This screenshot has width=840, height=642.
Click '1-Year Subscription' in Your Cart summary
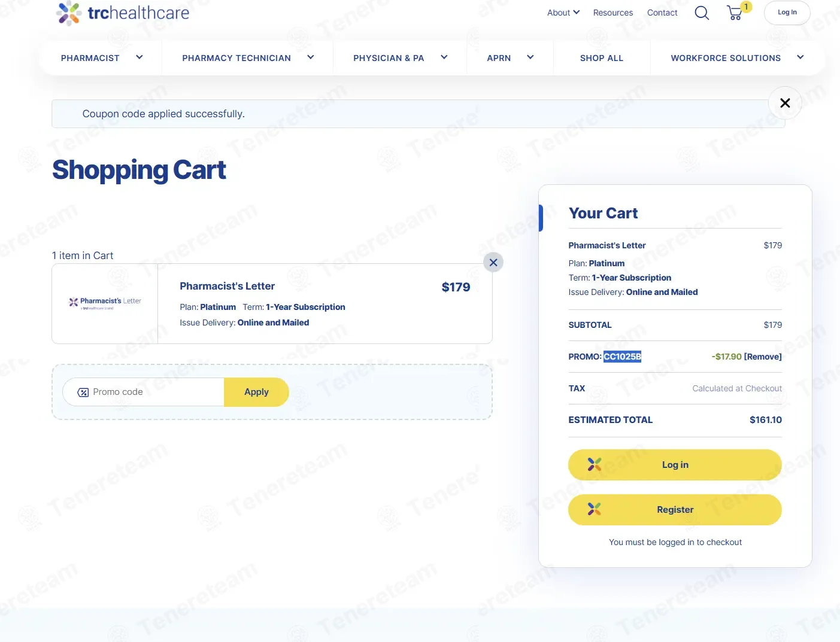[x=632, y=278]
